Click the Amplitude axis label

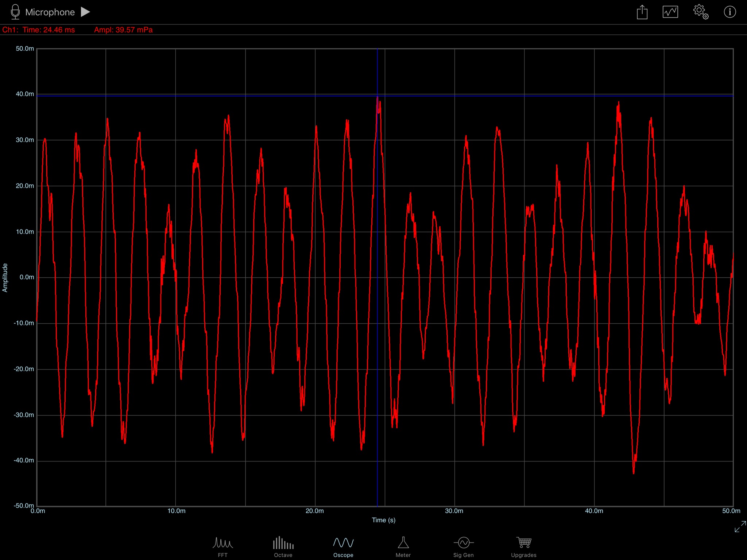tap(5, 277)
